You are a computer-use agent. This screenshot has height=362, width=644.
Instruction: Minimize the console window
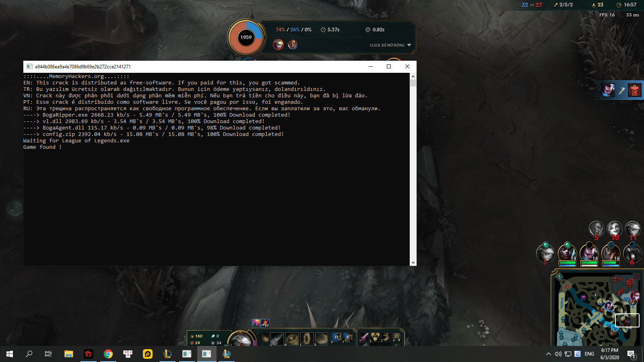370,66
